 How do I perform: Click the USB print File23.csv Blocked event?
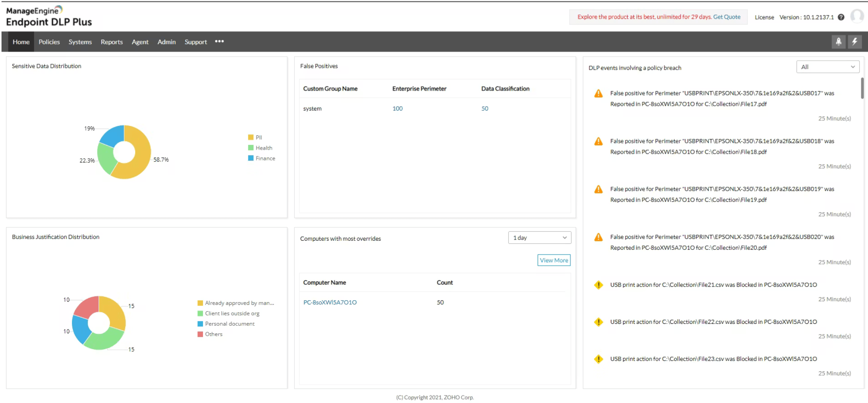click(x=713, y=359)
